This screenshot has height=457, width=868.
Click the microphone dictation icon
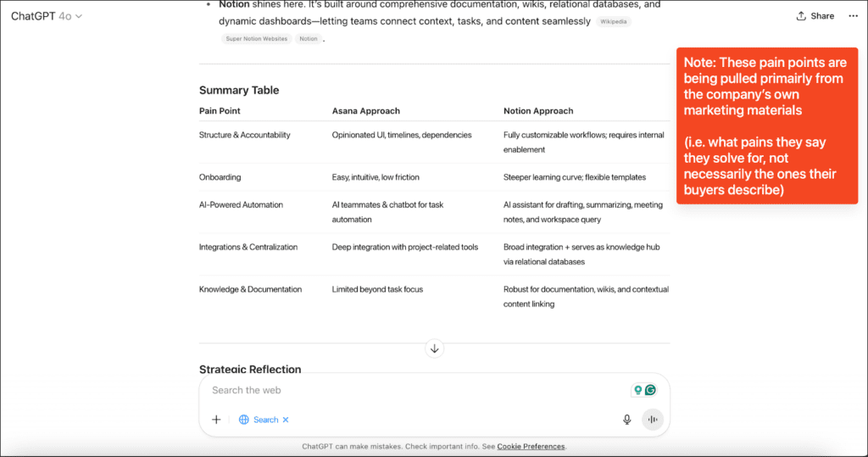pos(627,420)
